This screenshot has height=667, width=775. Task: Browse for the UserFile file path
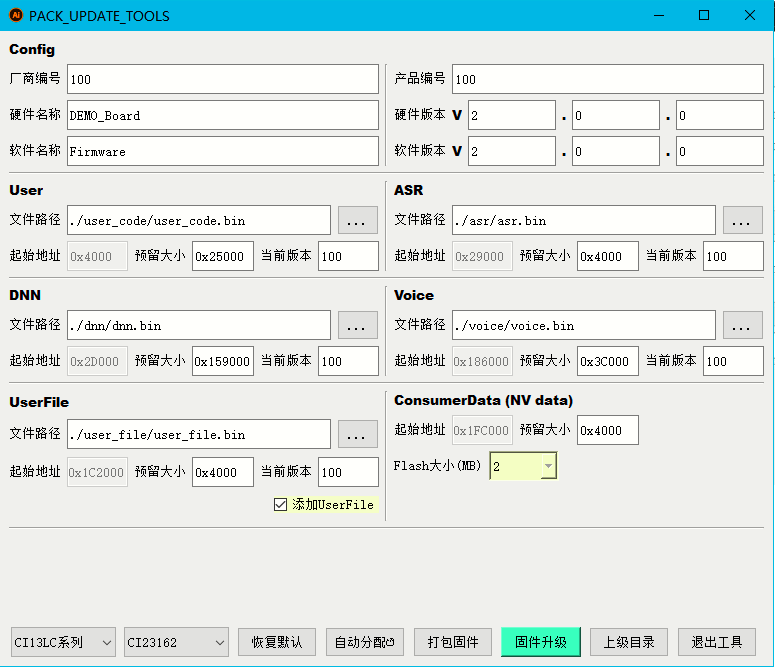point(358,434)
